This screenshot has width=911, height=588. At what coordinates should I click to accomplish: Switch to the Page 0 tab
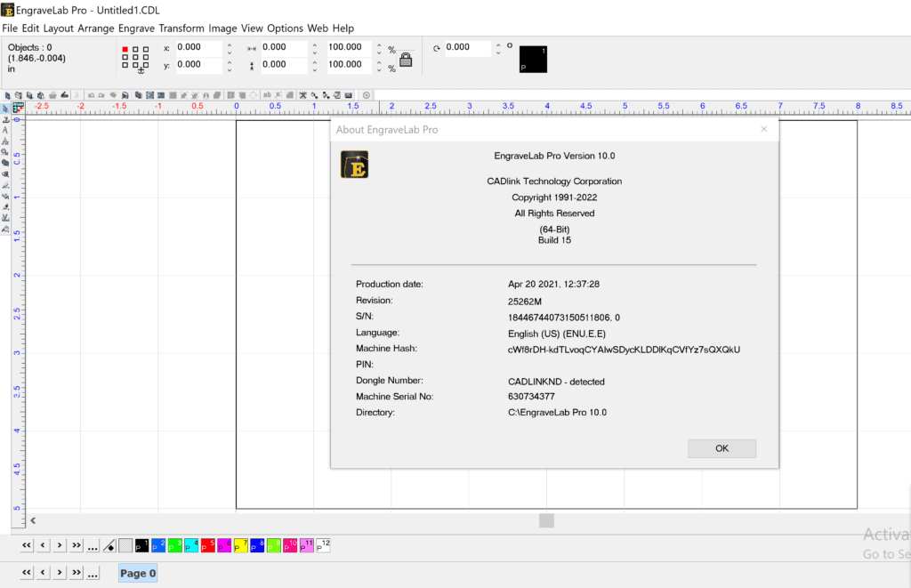point(137,573)
